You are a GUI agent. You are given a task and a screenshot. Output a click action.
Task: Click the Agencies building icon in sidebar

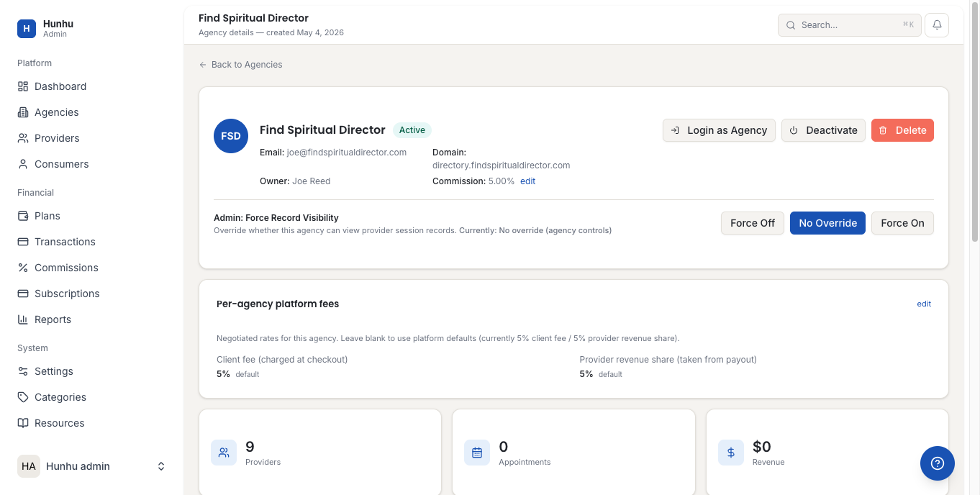(23, 112)
